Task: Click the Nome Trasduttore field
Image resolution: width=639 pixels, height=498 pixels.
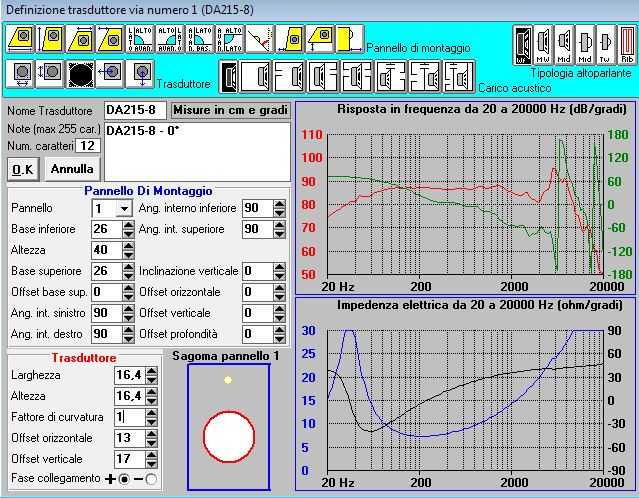Action: [135, 110]
